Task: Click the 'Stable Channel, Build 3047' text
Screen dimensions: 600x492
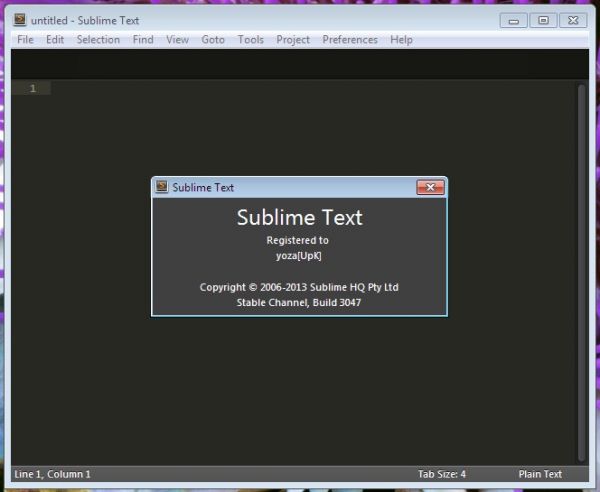Action: (x=299, y=302)
